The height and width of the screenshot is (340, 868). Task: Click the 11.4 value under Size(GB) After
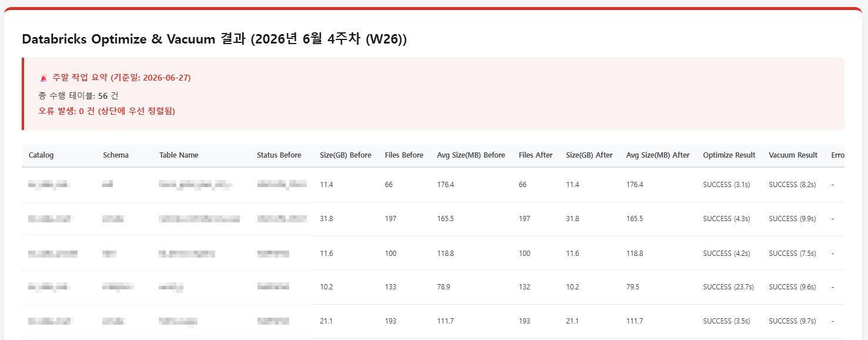[572, 185]
